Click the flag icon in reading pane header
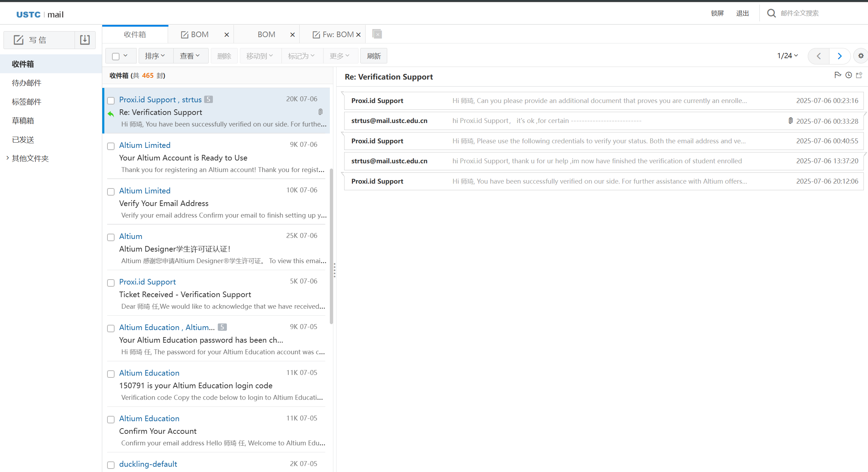Screen dimensions: 868x472 click(x=838, y=75)
